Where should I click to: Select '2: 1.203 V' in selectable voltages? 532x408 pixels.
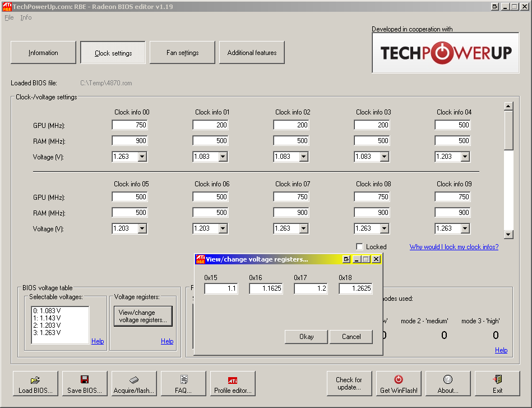pos(47,325)
